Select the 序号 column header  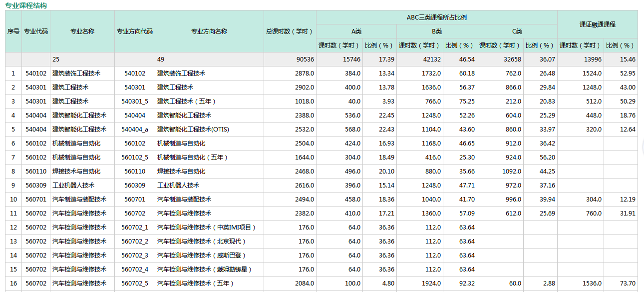[13, 31]
